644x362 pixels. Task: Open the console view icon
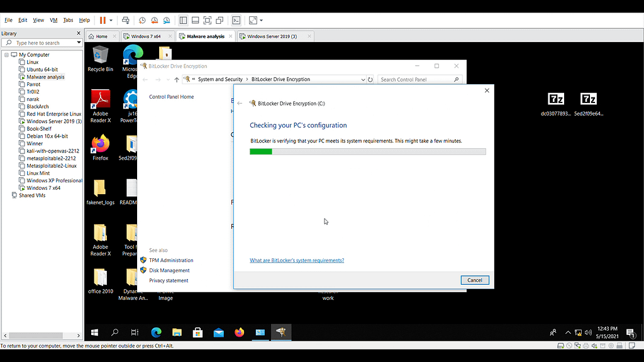click(236, 20)
